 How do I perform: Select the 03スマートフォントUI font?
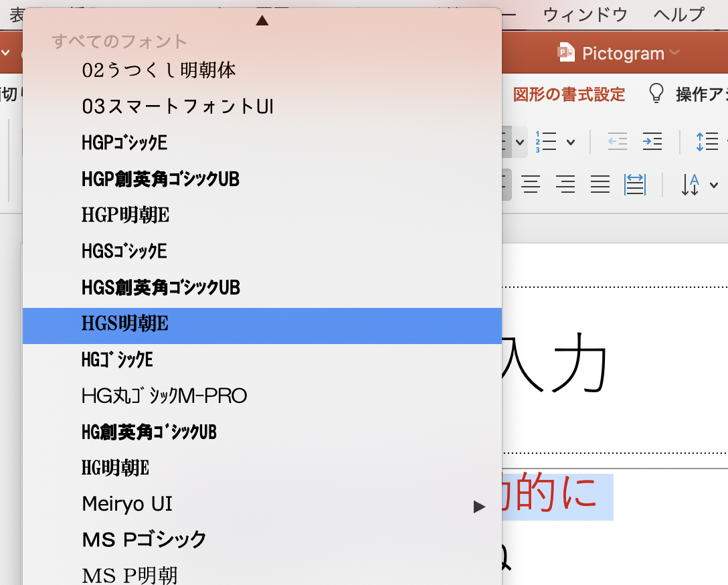(x=262, y=107)
